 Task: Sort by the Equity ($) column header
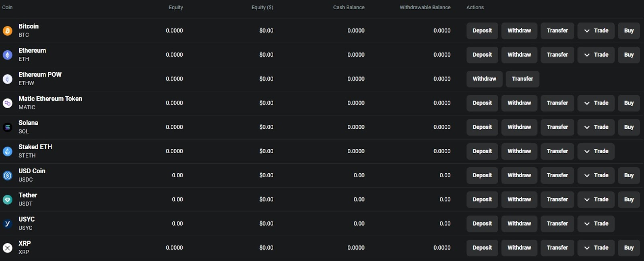(x=262, y=7)
